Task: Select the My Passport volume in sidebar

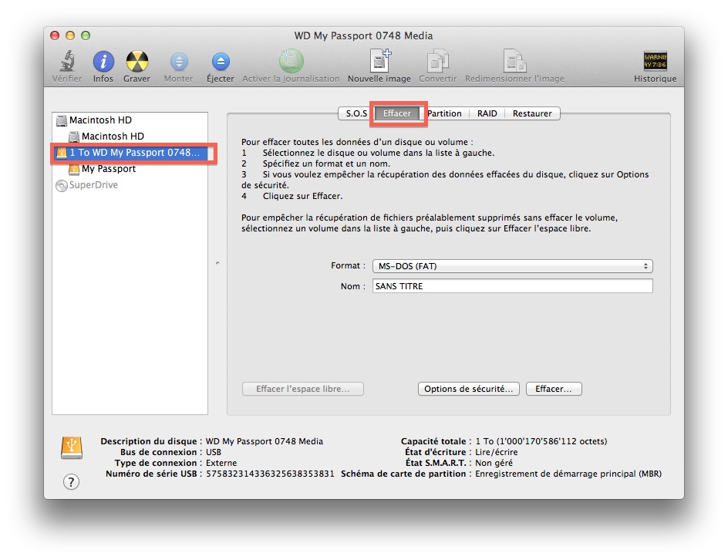Action: tap(108, 169)
